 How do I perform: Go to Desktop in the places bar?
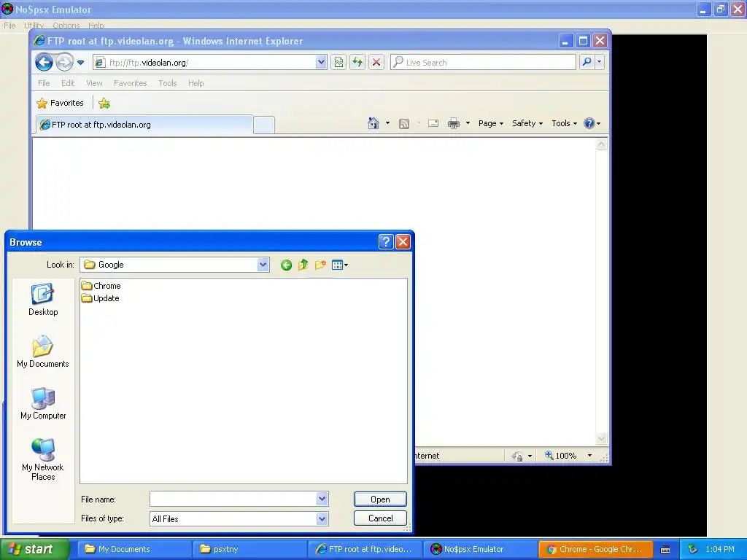pos(43,300)
